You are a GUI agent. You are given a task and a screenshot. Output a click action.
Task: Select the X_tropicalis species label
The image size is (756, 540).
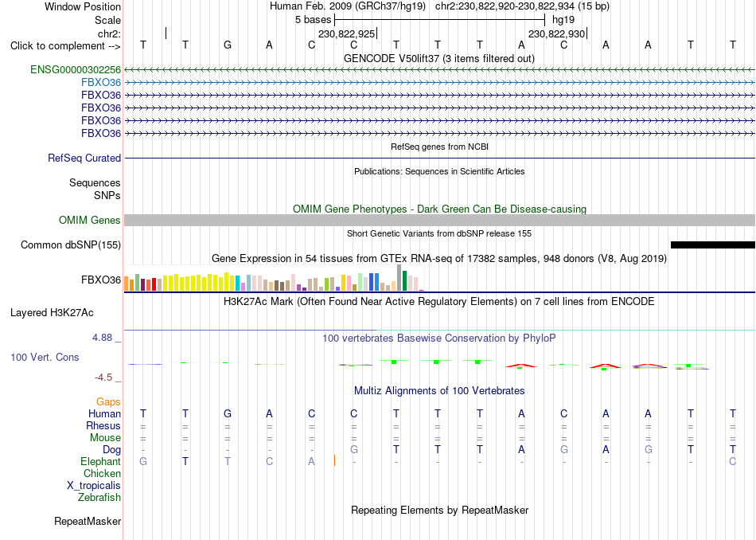tap(94, 486)
